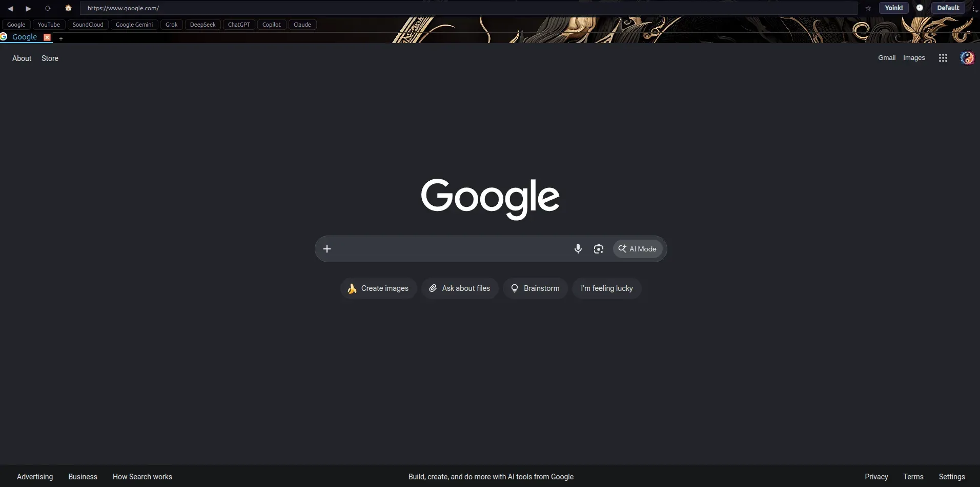Open the Images link
980x487 pixels.
[x=914, y=58]
